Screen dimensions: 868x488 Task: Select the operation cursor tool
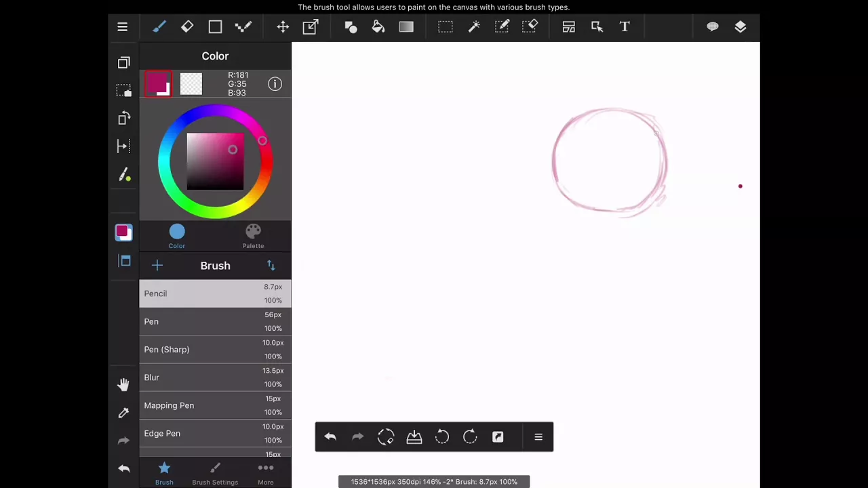pyautogui.click(x=597, y=27)
